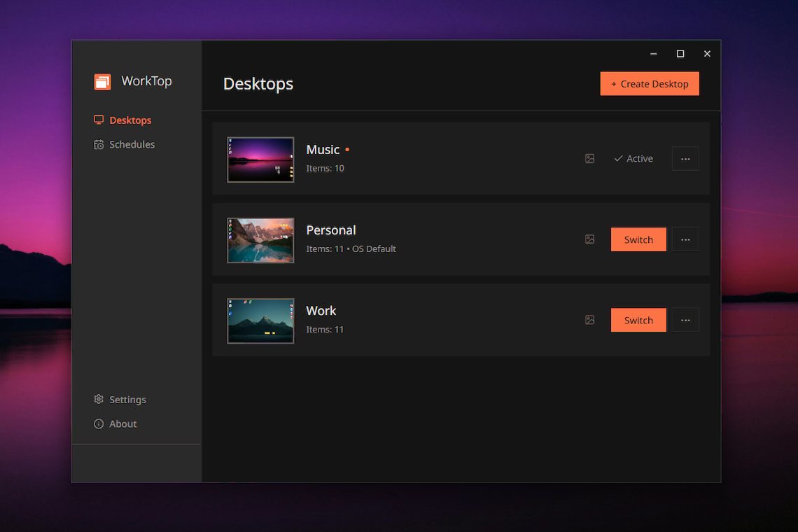Screen dimensions: 798x532
Task: Switch to the Work desktop
Action: pos(638,320)
